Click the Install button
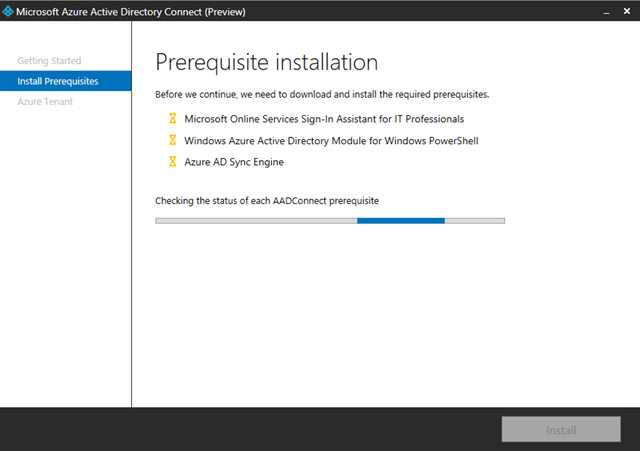The image size is (640, 451). pyautogui.click(x=561, y=429)
